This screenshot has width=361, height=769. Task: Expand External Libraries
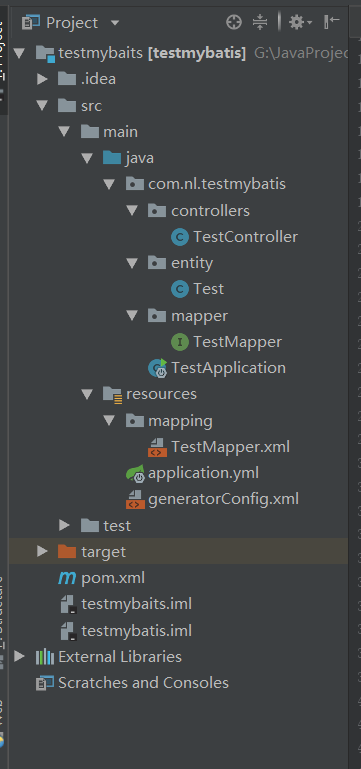(x=20, y=656)
